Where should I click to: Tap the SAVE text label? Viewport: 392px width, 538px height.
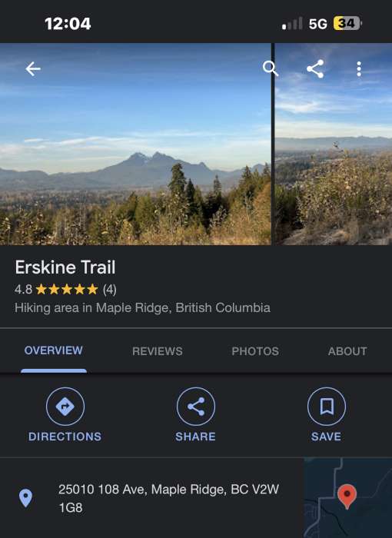pos(326,437)
